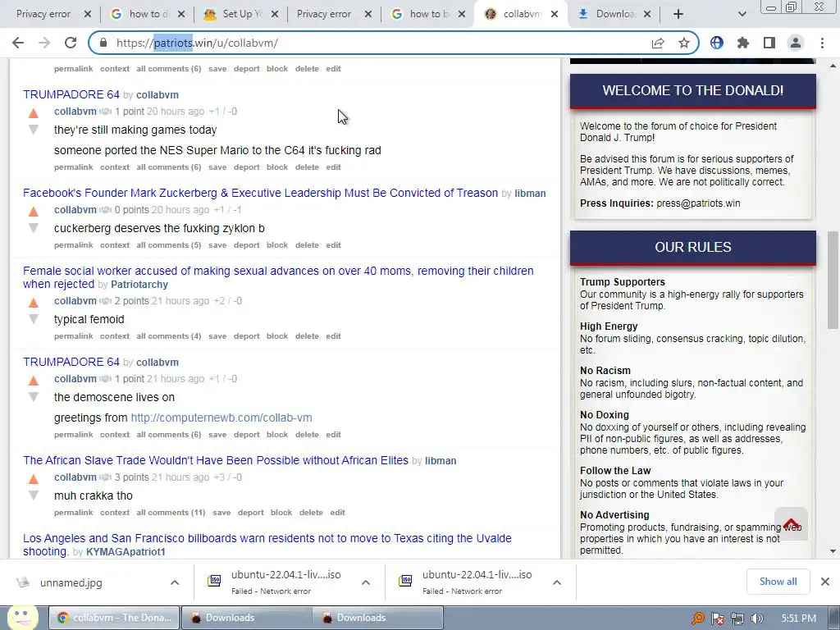The height and width of the screenshot is (630, 840).
Task: Click the padlock site info icon
Action: pyautogui.click(x=104, y=43)
